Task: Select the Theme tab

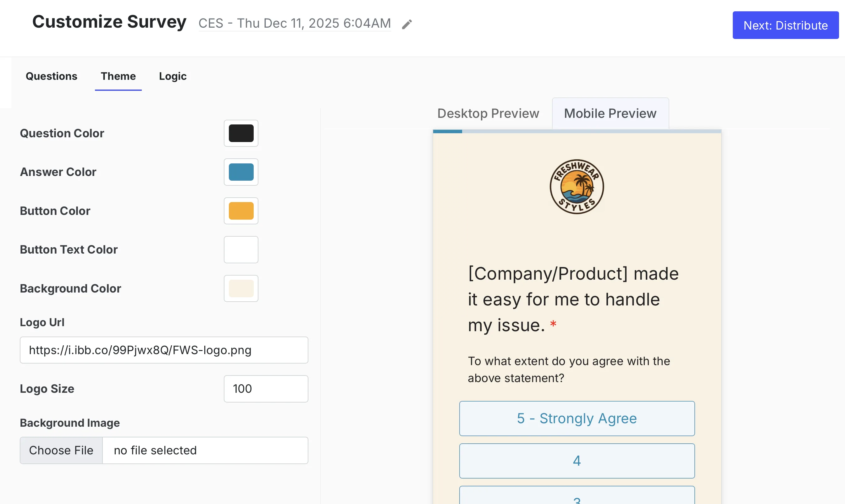Action: point(118,76)
